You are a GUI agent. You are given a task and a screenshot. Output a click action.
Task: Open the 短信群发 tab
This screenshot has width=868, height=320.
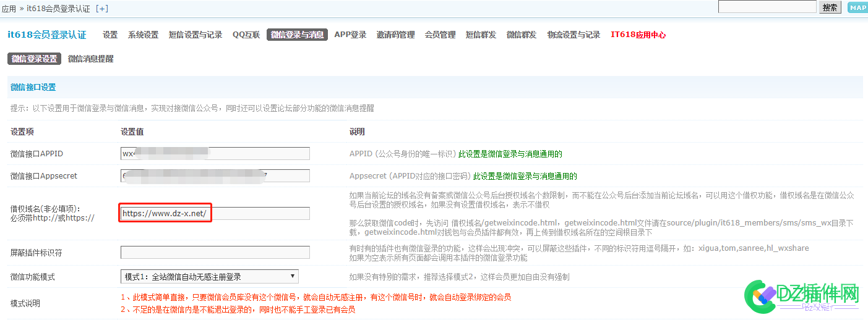point(481,35)
